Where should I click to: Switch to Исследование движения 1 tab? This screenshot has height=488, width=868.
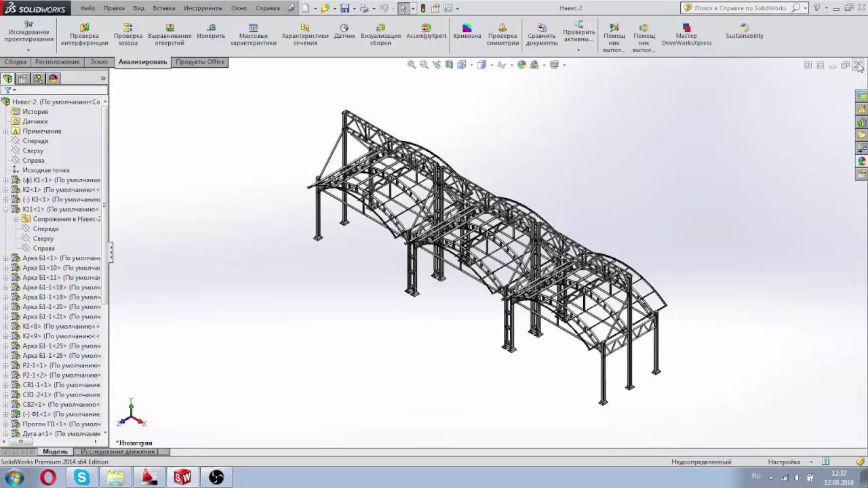point(120,451)
